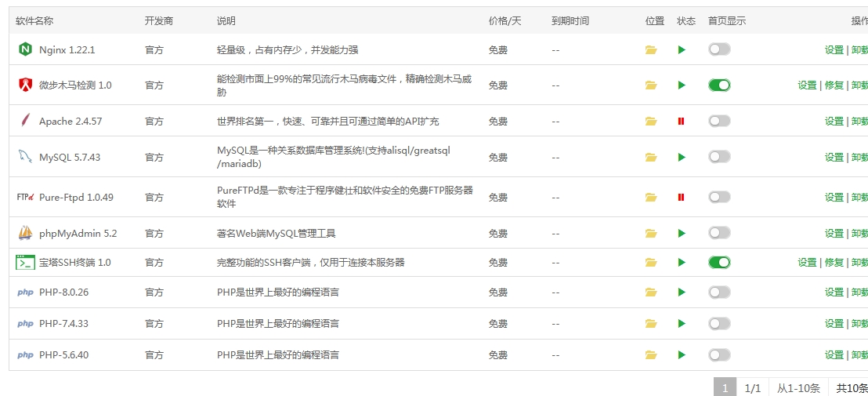Viewport: 868px width, 396px height.
Task: Disable homepage display for 宝塔SSH终端
Action: [x=719, y=262]
